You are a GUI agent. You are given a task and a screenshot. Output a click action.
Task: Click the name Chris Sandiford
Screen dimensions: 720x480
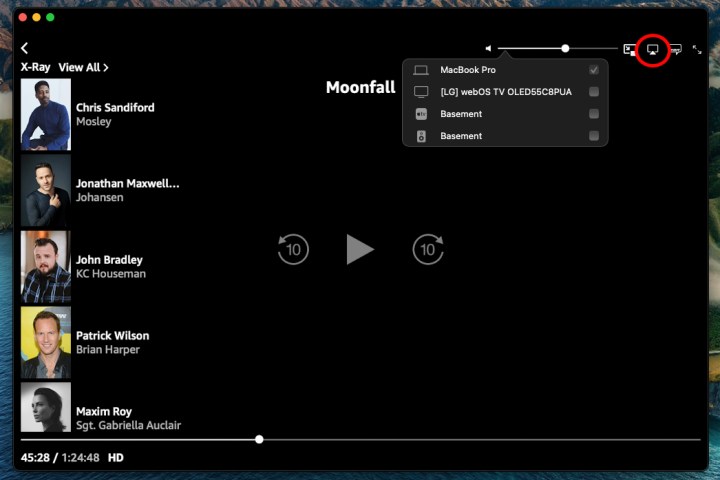pos(115,107)
